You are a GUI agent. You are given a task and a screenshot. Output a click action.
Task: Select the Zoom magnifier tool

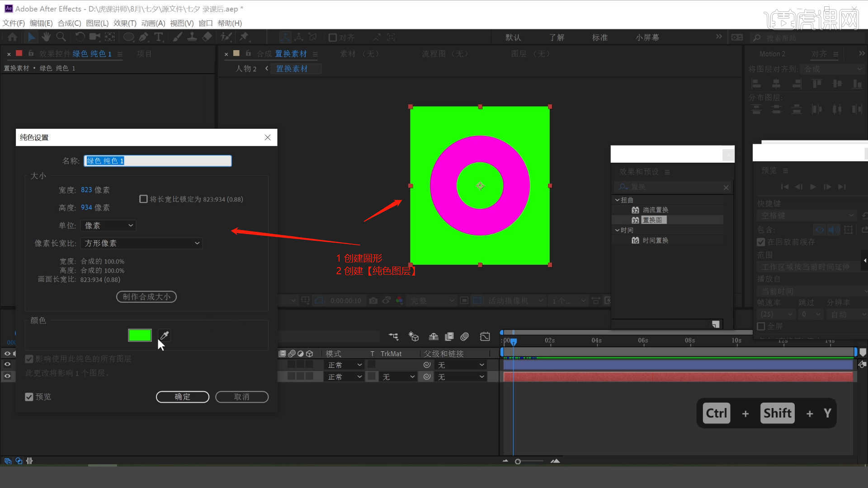coord(61,37)
